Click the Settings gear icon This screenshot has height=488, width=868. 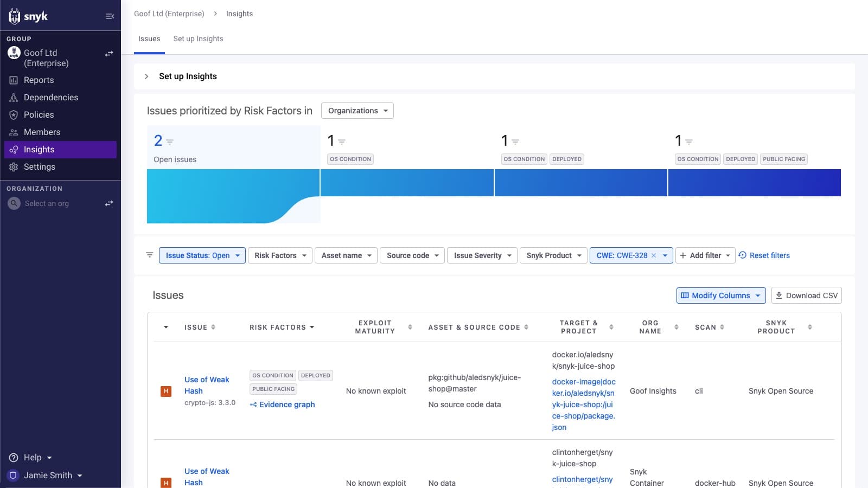click(x=14, y=167)
